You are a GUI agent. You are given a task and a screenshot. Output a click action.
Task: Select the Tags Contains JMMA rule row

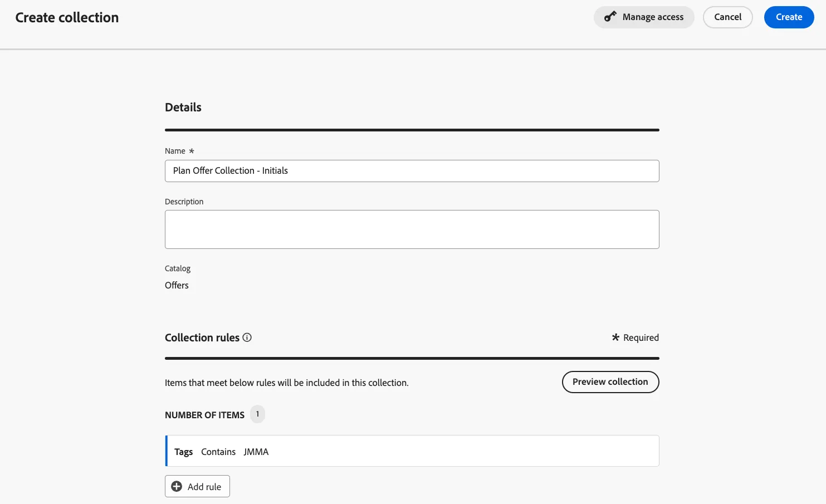pos(412,451)
